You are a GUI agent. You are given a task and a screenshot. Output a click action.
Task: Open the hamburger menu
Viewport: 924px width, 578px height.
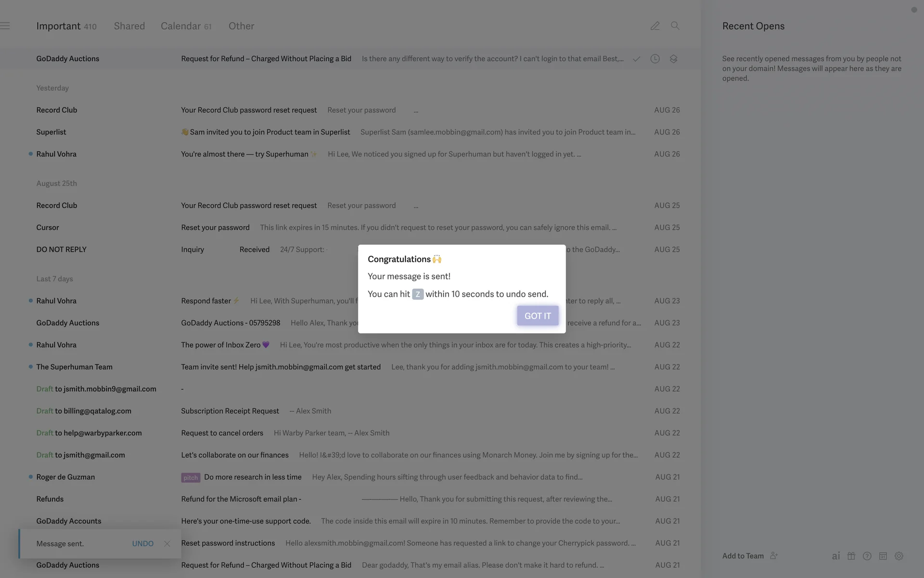pyautogui.click(x=5, y=26)
